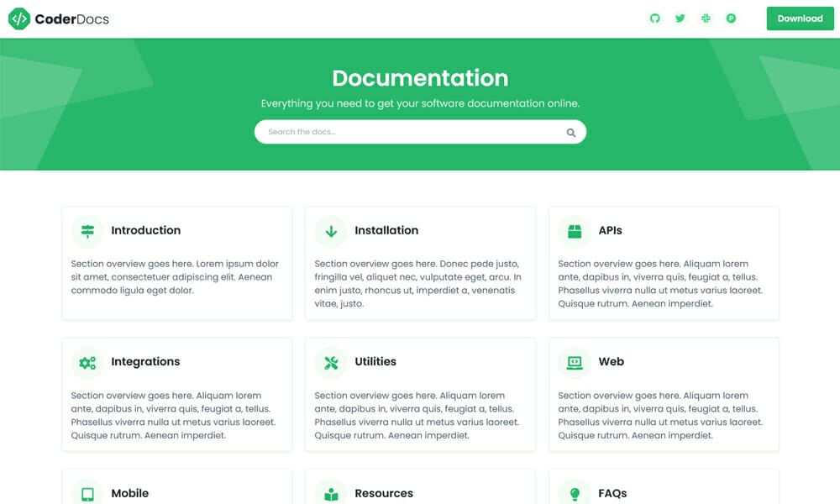Open the Slack icon in the header

point(706,18)
